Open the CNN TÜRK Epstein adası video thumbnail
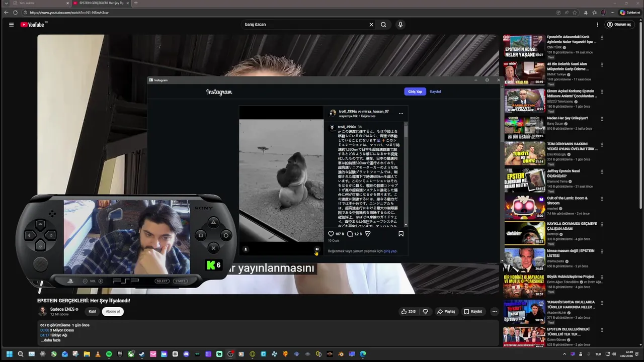Screen dimensions: 644x362 tap(524, 46)
